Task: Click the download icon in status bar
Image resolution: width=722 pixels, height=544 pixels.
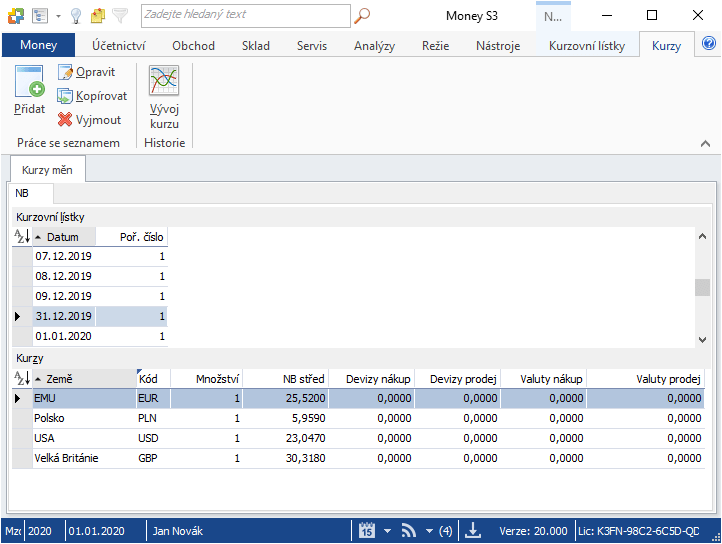Action: (x=474, y=531)
